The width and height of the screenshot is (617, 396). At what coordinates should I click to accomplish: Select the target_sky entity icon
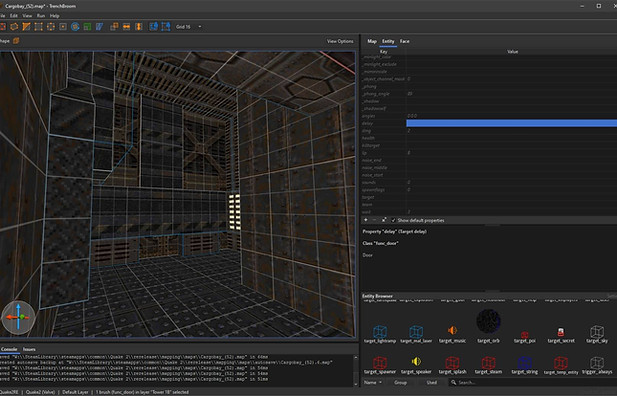pos(597,331)
